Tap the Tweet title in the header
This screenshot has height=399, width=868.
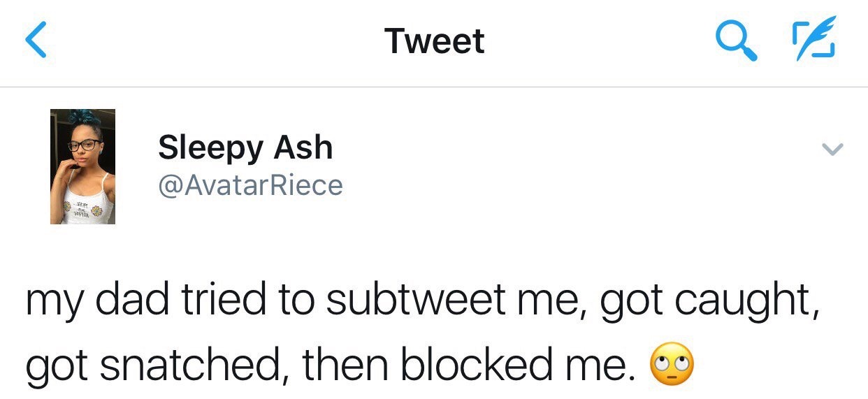(x=434, y=41)
